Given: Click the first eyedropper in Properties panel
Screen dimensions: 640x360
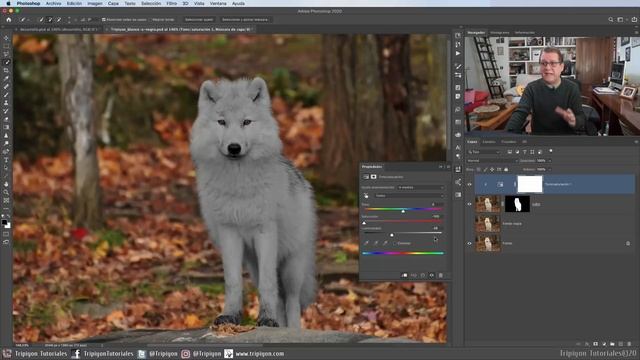Looking at the screenshot, I should tap(366, 243).
